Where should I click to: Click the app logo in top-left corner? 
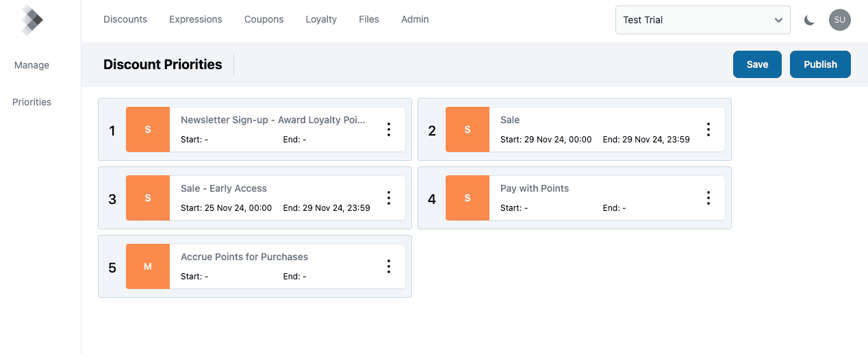(31, 20)
